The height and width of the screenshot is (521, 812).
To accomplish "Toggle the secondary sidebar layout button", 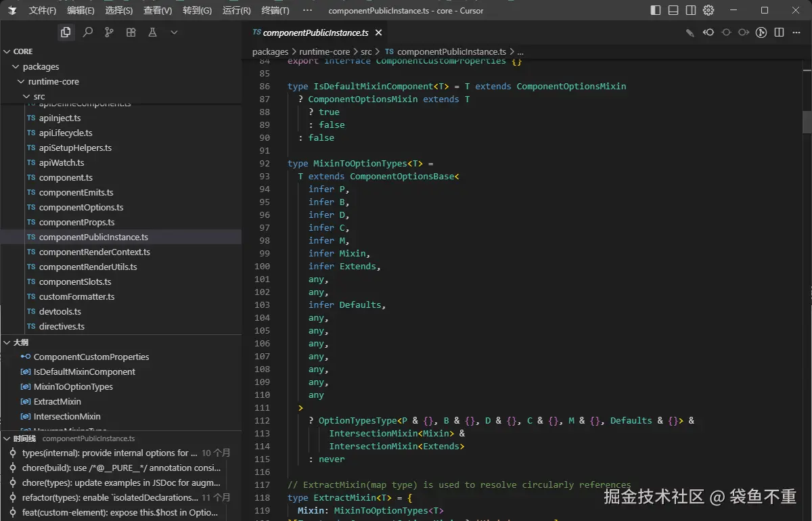I will [691, 10].
